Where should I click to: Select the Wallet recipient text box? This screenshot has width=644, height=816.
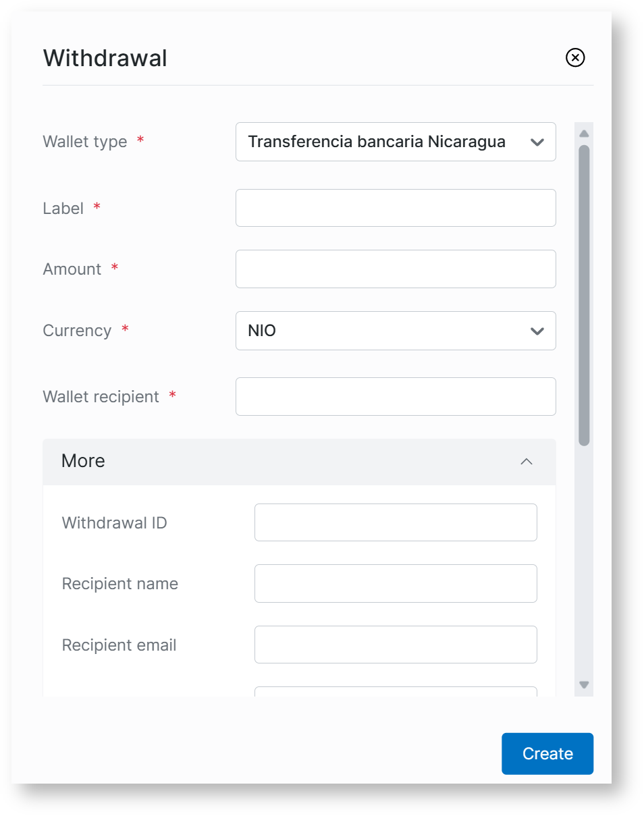[395, 396]
